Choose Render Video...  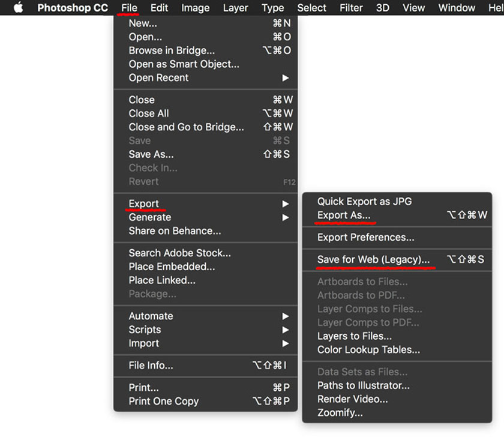397,399
